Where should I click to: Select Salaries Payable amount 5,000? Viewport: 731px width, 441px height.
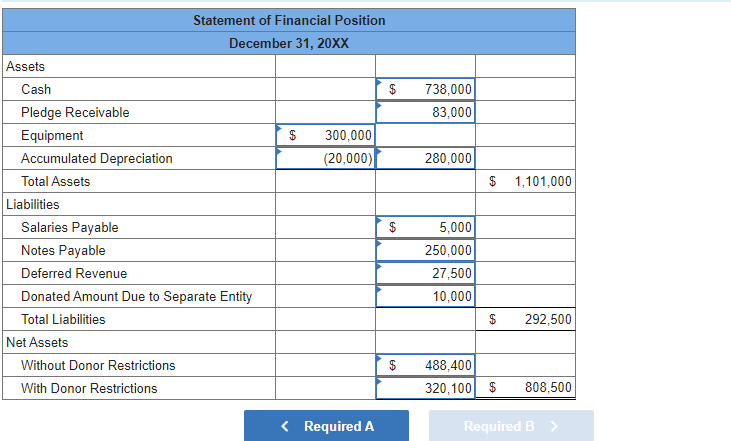[425, 227]
